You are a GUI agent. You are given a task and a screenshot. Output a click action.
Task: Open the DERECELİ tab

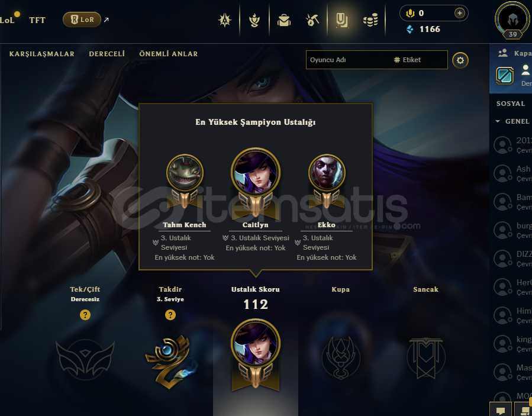[x=107, y=54]
